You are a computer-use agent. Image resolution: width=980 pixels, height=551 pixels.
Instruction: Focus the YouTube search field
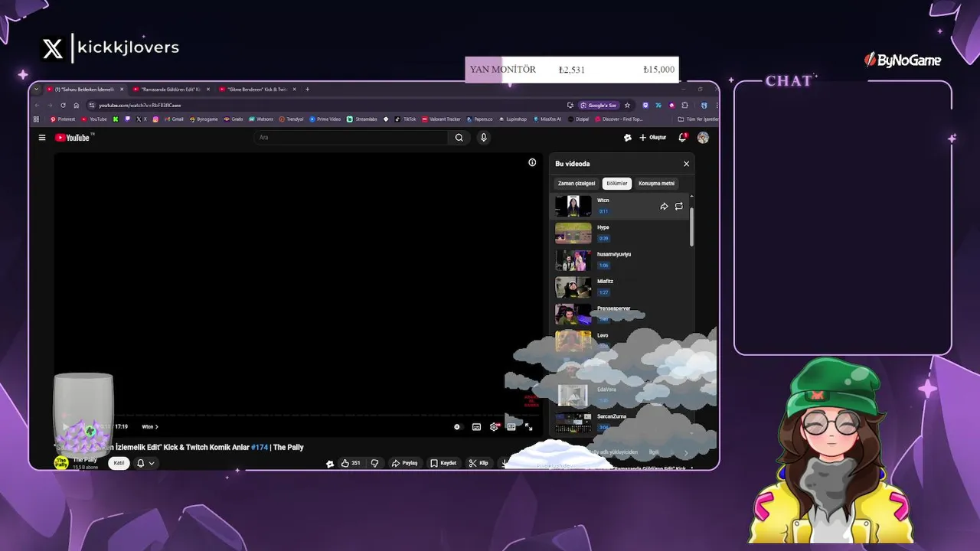[x=351, y=138]
